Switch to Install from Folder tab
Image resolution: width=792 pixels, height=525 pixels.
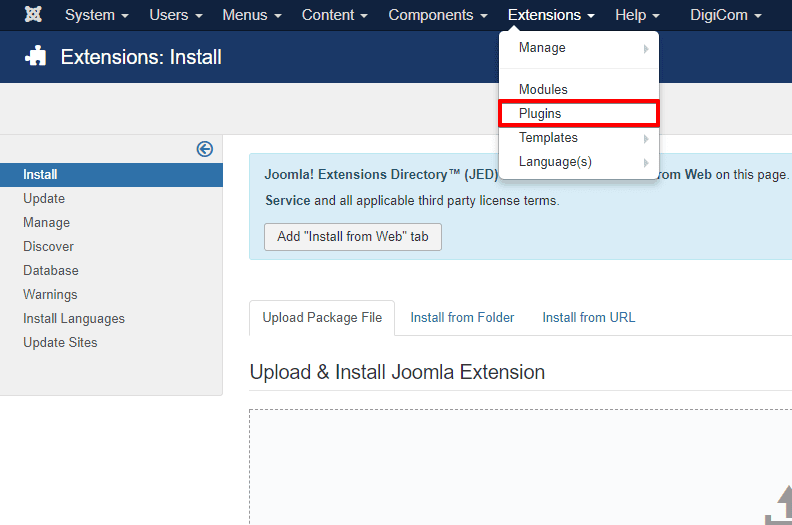(x=462, y=317)
